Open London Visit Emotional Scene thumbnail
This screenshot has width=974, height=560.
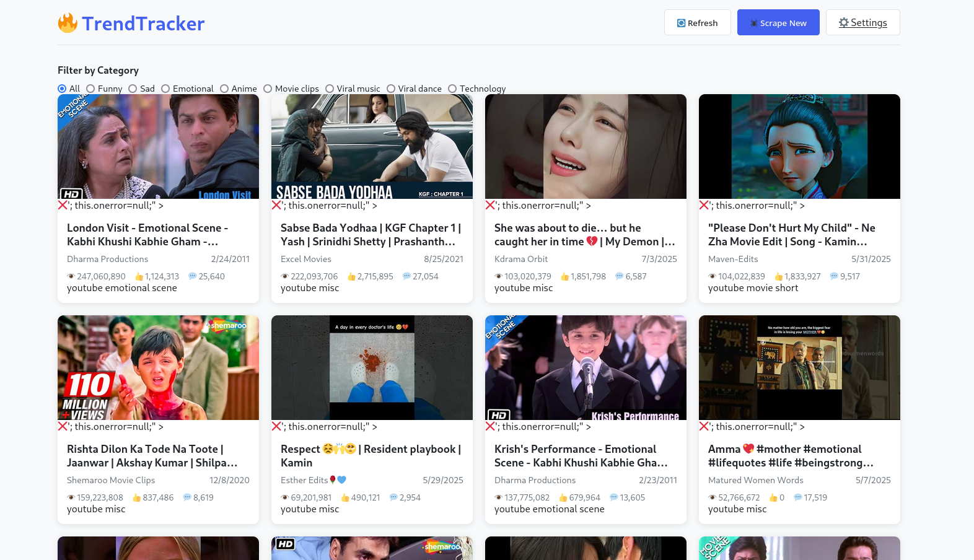click(158, 146)
